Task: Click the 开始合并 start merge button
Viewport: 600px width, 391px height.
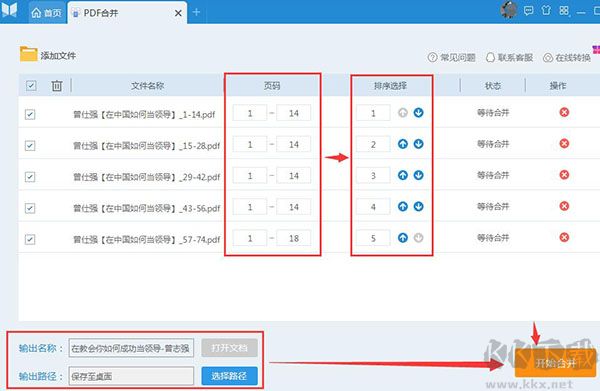Action: pos(555,363)
